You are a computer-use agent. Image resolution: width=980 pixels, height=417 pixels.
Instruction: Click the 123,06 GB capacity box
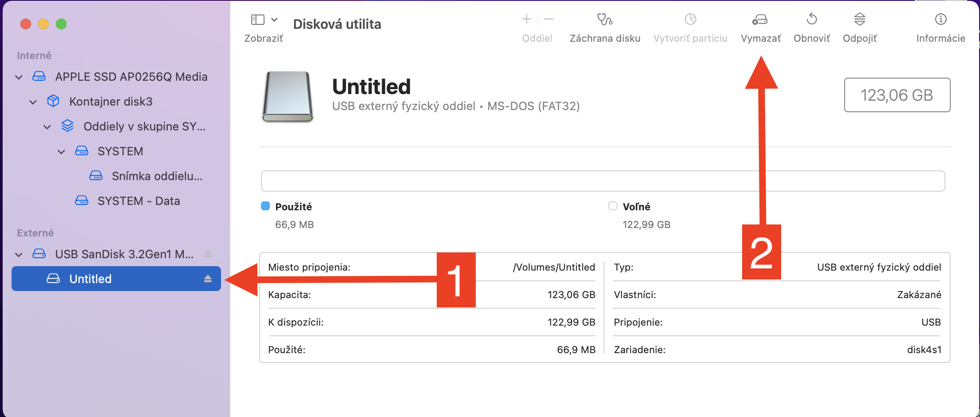click(897, 95)
